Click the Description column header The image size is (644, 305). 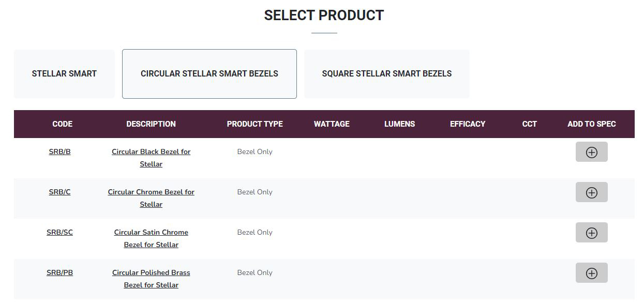point(151,124)
